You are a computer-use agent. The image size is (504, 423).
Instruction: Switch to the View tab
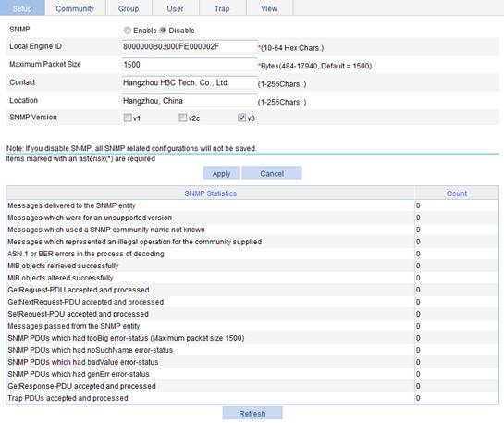coord(269,8)
